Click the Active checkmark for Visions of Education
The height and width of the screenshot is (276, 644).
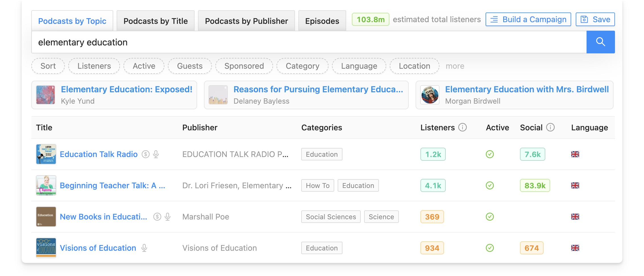click(x=490, y=248)
